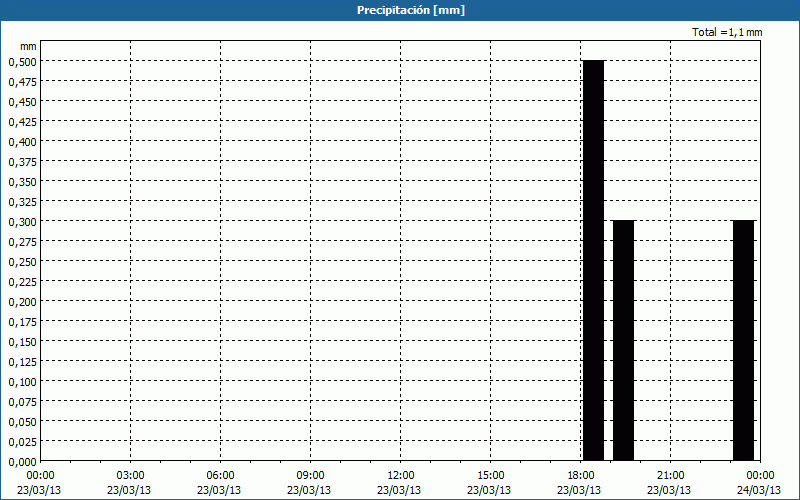Click the mm unit label above y-axis
800x500 pixels.
pos(28,46)
